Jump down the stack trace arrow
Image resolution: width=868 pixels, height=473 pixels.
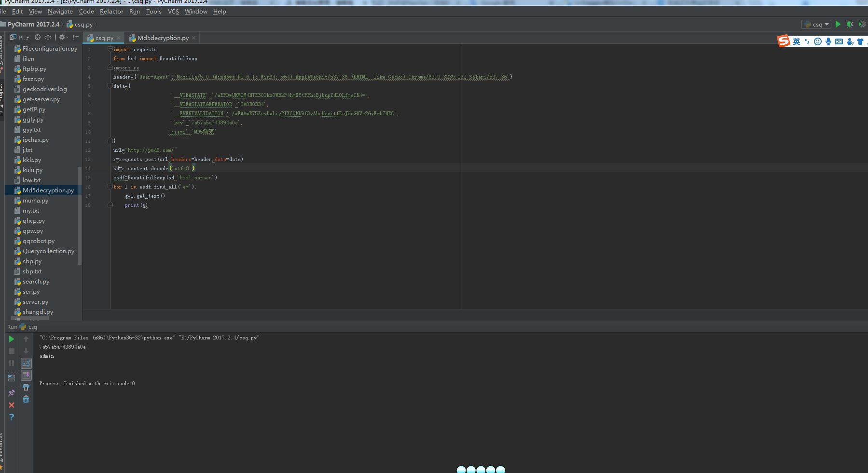(26, 351)
